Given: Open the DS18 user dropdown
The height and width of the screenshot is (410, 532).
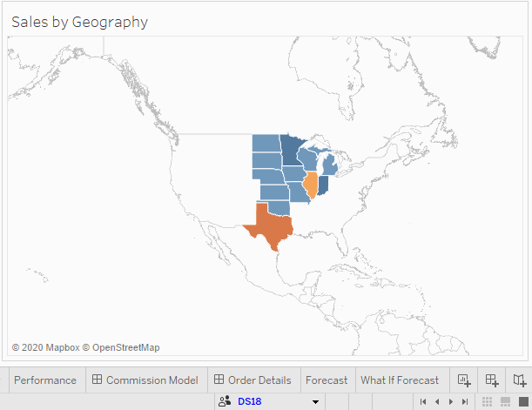Looking at the screenshot, I should coord(315,401).
